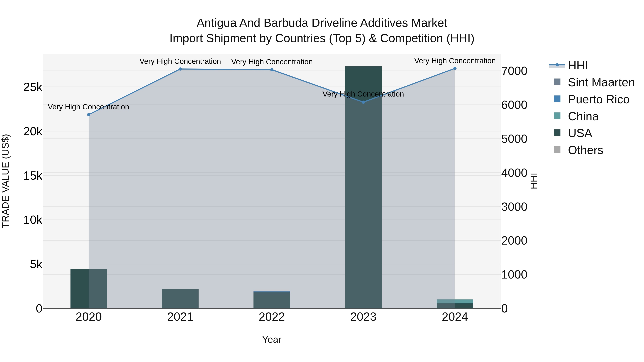Click the USA dark green swatch
Screen dimensions: 644x362
[x=557, y=133]
